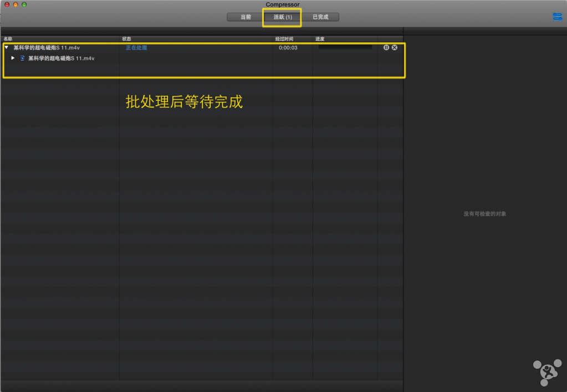Image resolution: width=567 pixels, height=392 pixels.
Task: Switch to the 当前 tab
Action: (x=246, y=17)
